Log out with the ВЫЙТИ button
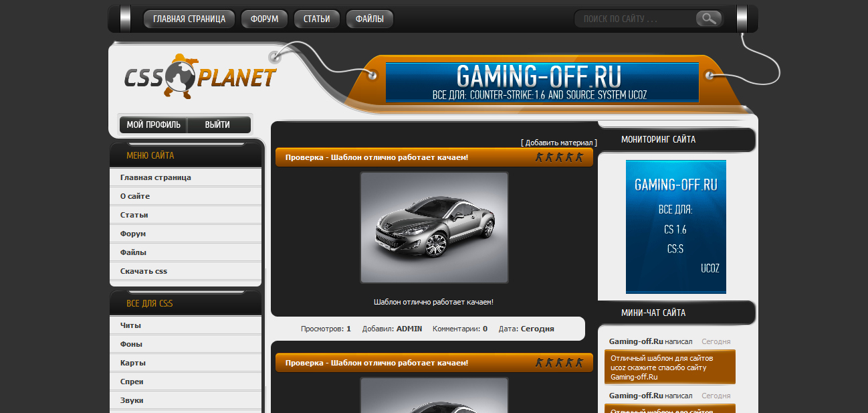 click(218, 125)
